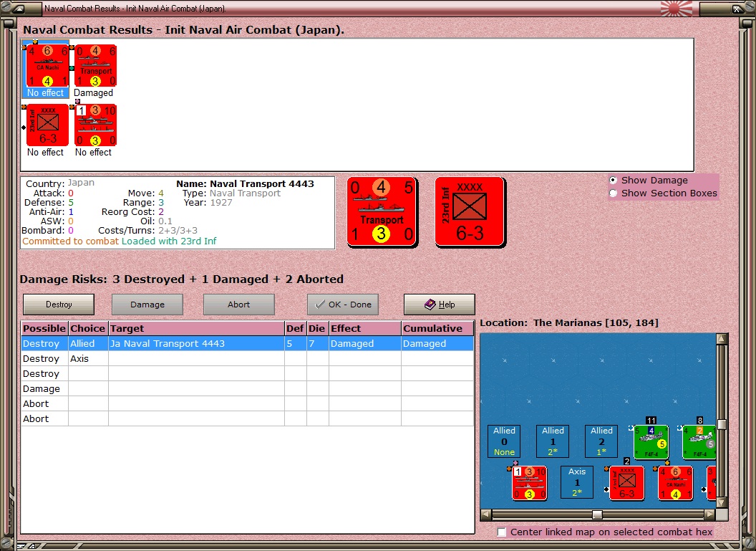The image size is (756, 551).
Task: Select the Destroy row with Axis choice
Action: coord(247,358)
